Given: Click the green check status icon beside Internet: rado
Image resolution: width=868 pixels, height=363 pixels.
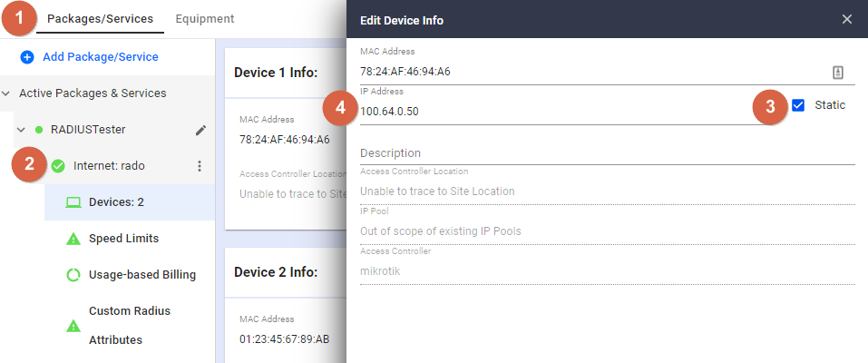Looking at the screenshot, I should pyautogui.click(x=58, y=166).
